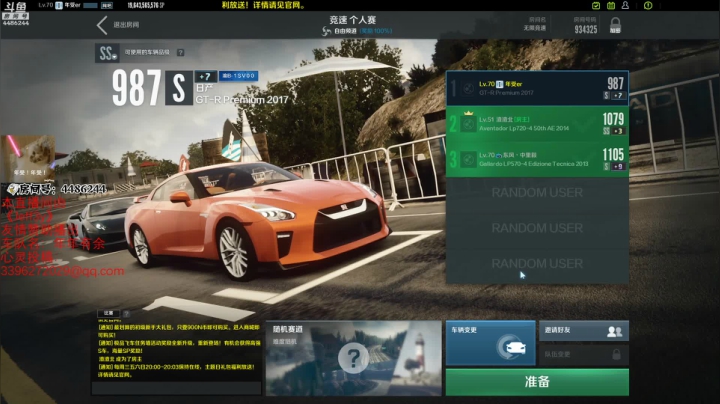Viewport: 720px width, 404px height.
Task: Open the 随机赛道 random track thumbnail
Action: point(354,358)
